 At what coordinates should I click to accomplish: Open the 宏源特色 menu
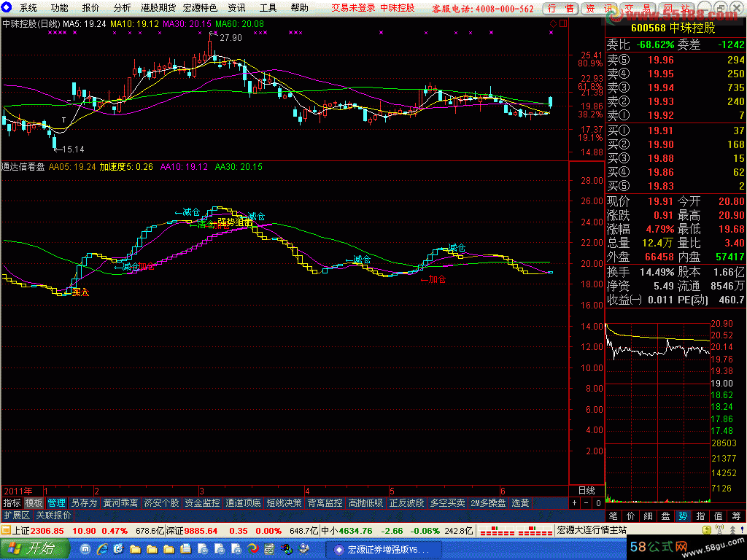click(200, 7)
